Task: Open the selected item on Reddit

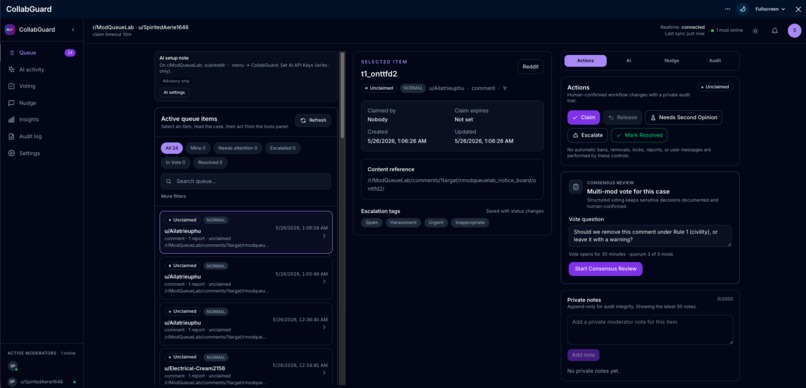Action: (530, 66)
